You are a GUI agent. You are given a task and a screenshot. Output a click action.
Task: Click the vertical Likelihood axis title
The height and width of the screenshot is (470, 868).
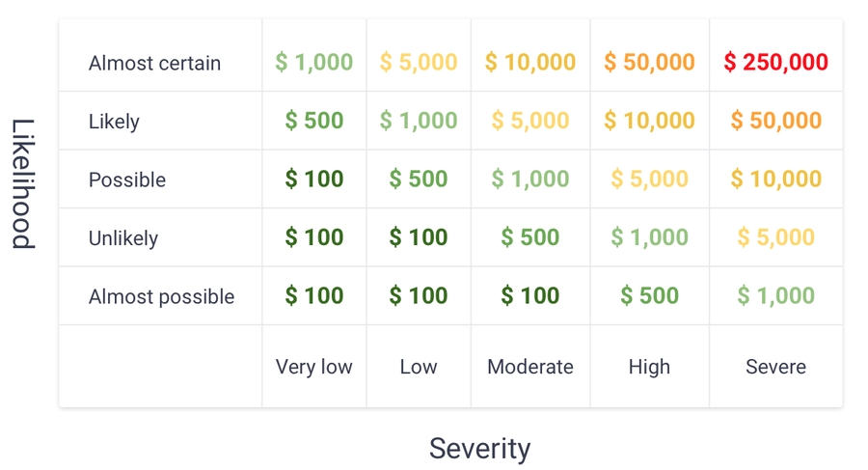[23, 183]
